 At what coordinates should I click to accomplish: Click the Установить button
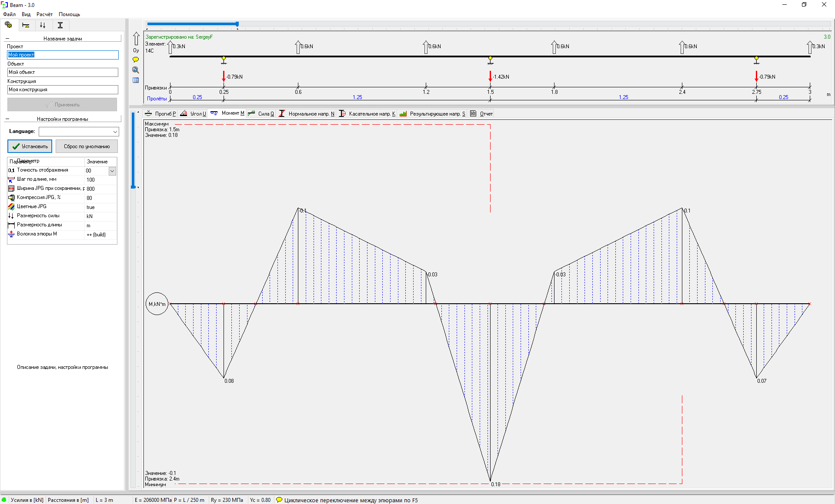click(30, 146)
